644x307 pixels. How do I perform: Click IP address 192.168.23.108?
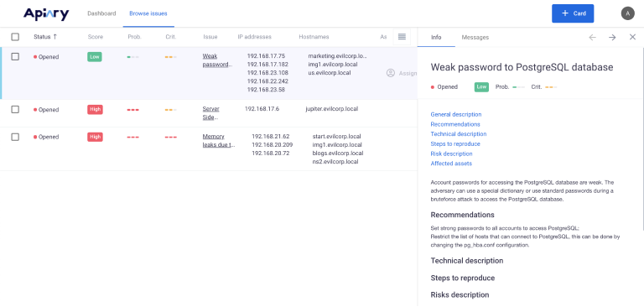[267, 73]
